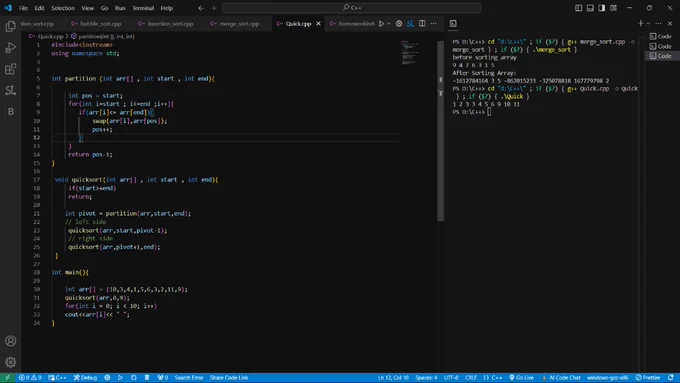This screenshot has height=383, width=680.
Task: Open the Explorer view in activity bar
Action: coord(10,26)
